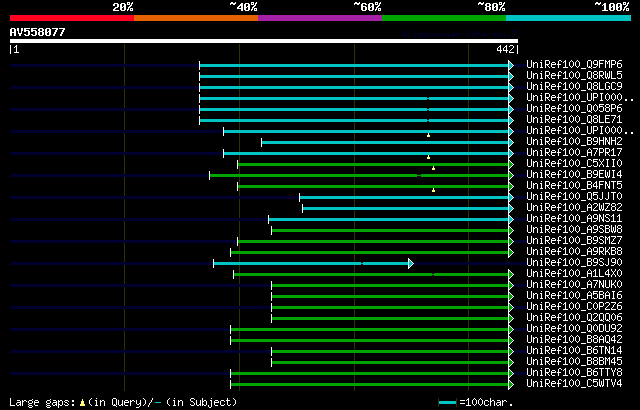Click the orange ~40% identity legend segment
Viewport: 640px width, 410px height.
point(196,18)
